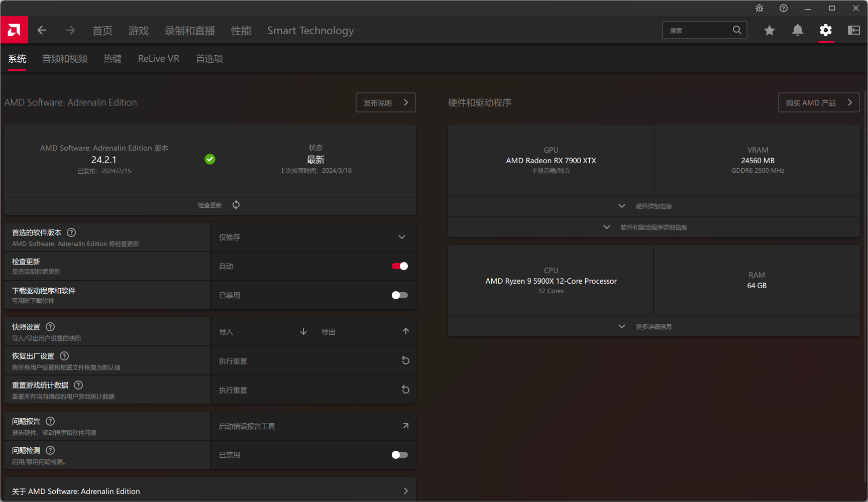The width and height of the screenshot is (868, 502).
Task: Open the 游戏 menu
Action: coord(139,31)
